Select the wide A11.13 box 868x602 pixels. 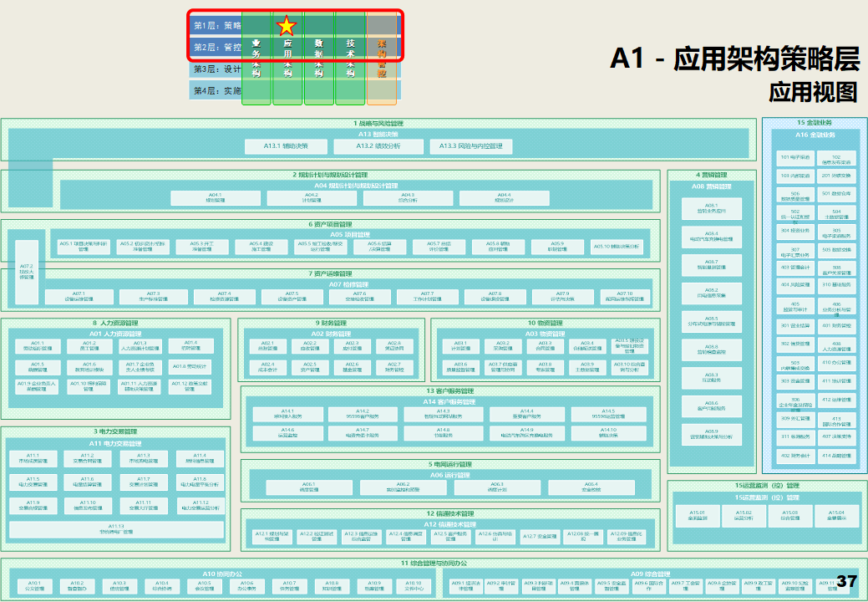(116, 529)
